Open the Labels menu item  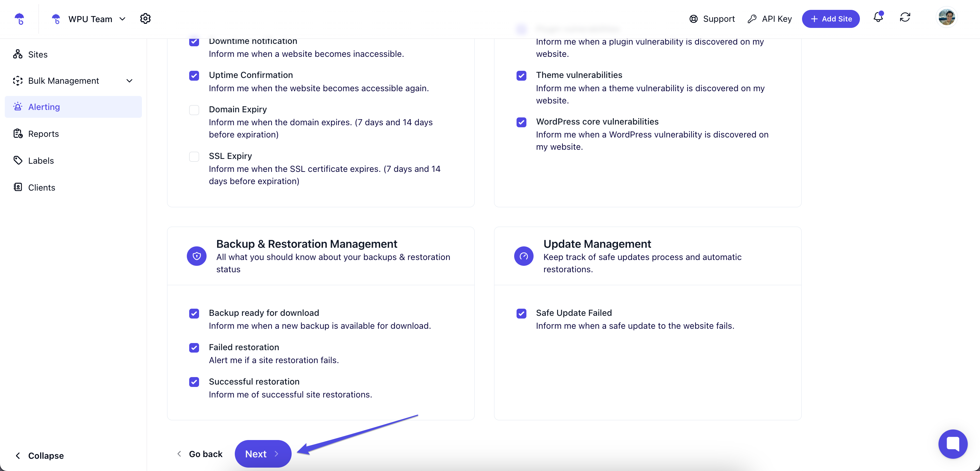coord(73,160)
